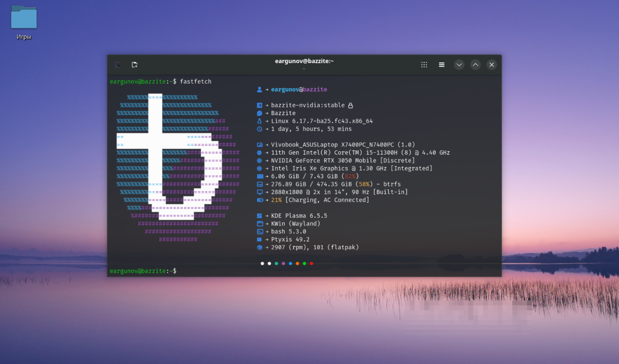Open a new terminal tab
Image resolution: width=619 pixels, height=364 pixels.
pos(134,64)
